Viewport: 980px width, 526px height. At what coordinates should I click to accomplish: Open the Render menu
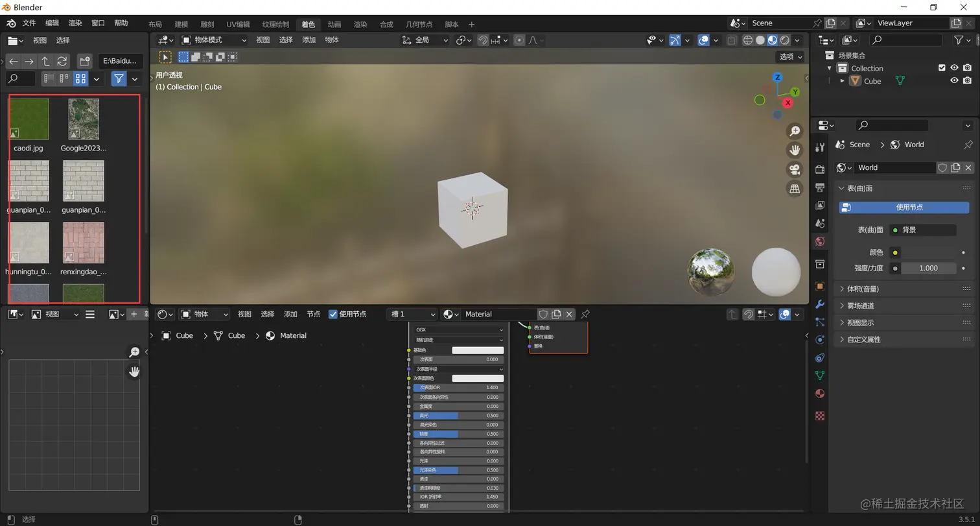75,23
